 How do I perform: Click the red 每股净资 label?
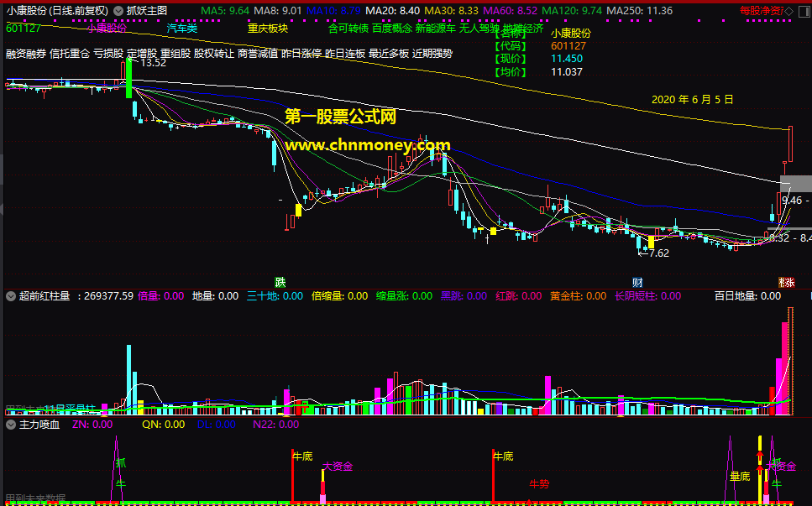(762, 11)
